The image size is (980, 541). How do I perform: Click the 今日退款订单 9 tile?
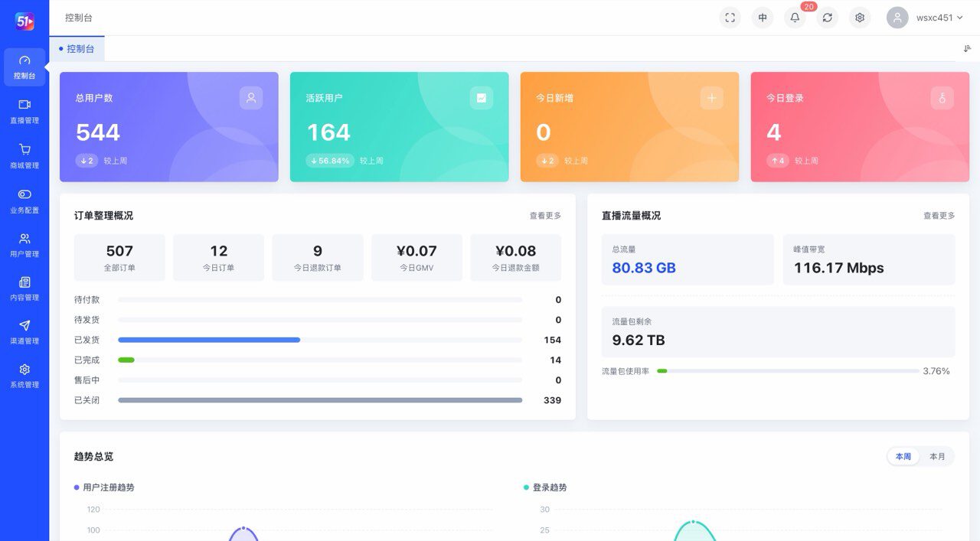(x=318, y=258)
